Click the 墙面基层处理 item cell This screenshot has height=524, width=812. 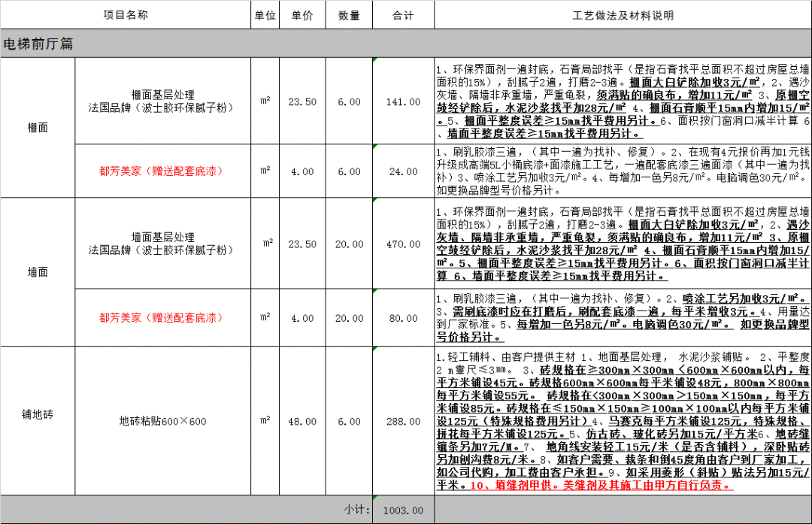tap(163, 244)
